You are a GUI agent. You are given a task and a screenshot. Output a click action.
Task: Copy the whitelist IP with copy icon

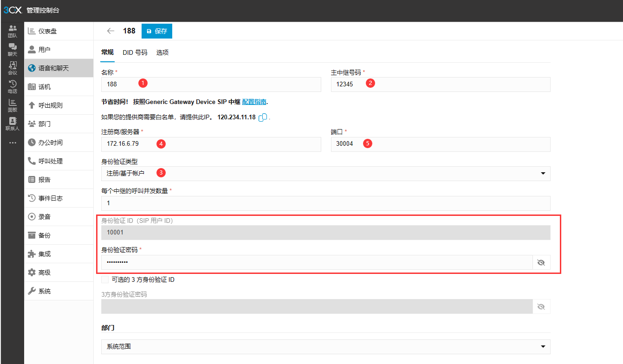tap(263, 117)
